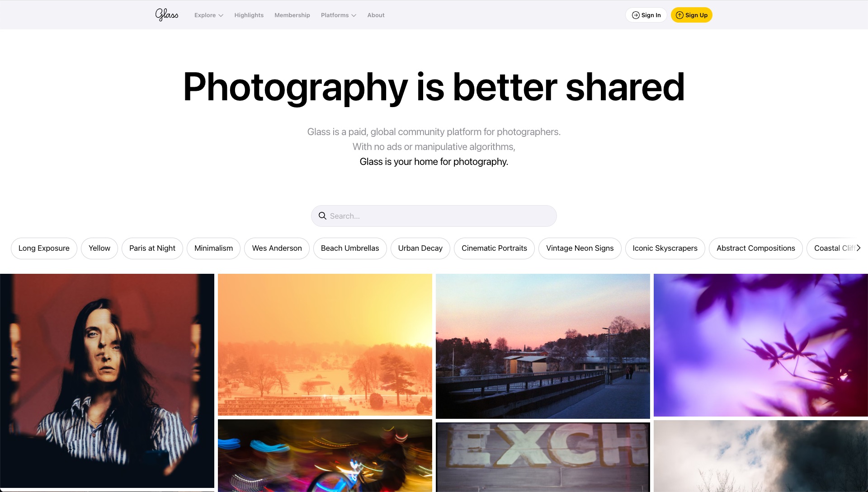Click the Sign Up button
The image size is (868, 492).
[691, 14]
